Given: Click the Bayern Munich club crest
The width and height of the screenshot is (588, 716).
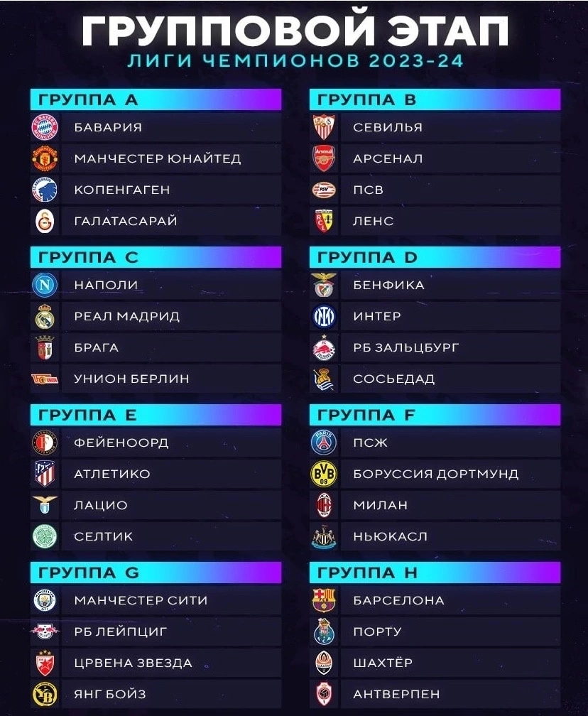Looking at the screenshot, I should click(45, 127).
